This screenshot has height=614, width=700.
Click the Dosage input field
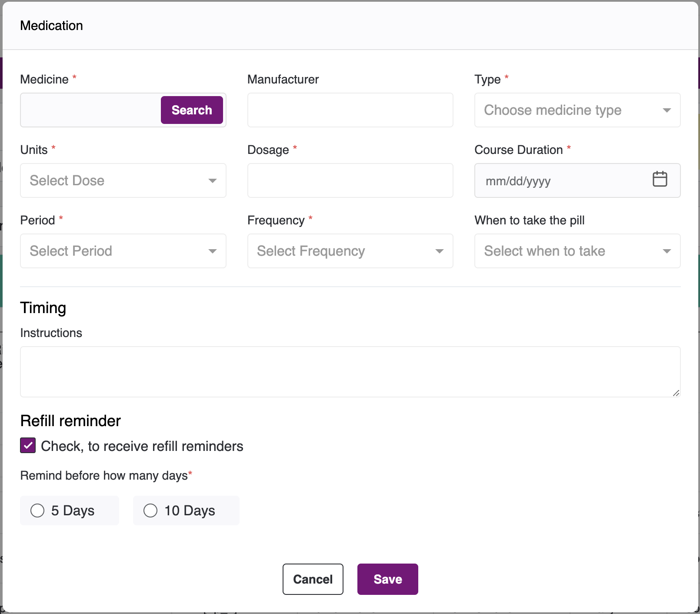350,181
